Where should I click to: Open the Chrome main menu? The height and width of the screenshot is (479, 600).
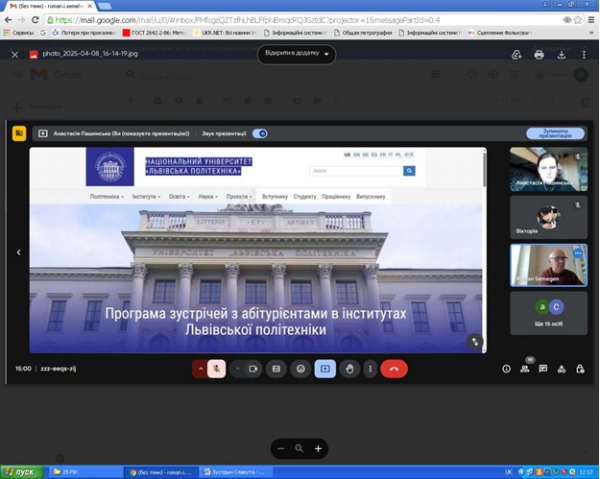click(592, 20)
